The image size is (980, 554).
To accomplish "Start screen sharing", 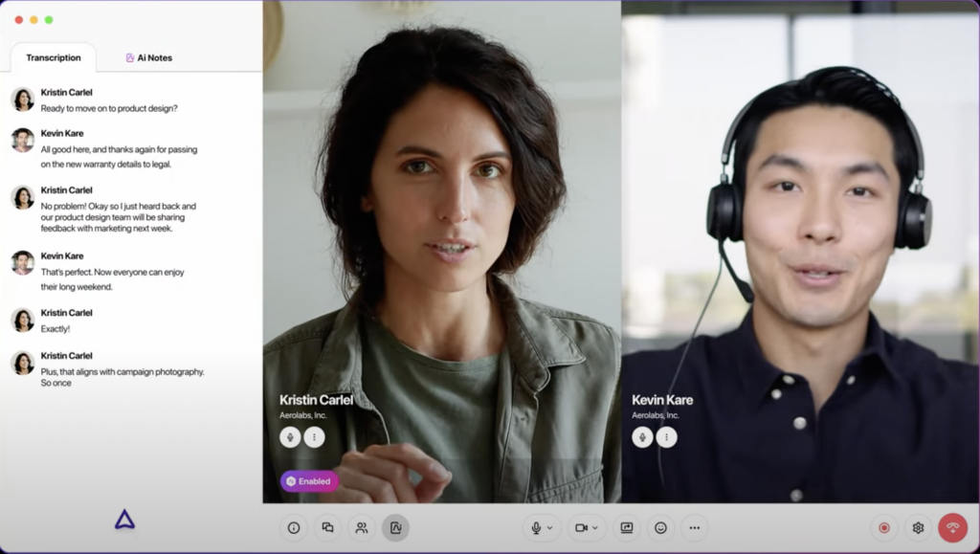I will click(x=628, y=527).
